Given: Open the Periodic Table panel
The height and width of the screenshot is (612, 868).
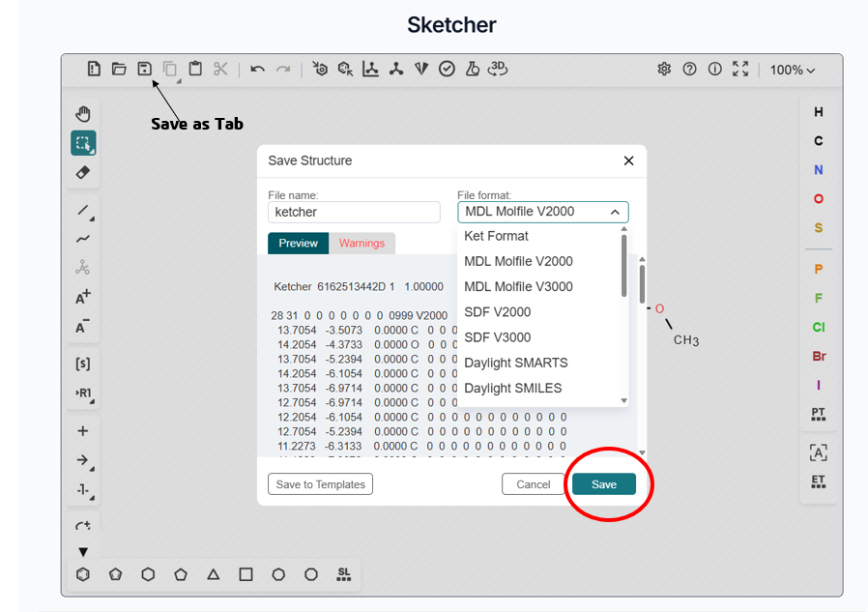Looking at the screenshot, I should click(818, 414).
